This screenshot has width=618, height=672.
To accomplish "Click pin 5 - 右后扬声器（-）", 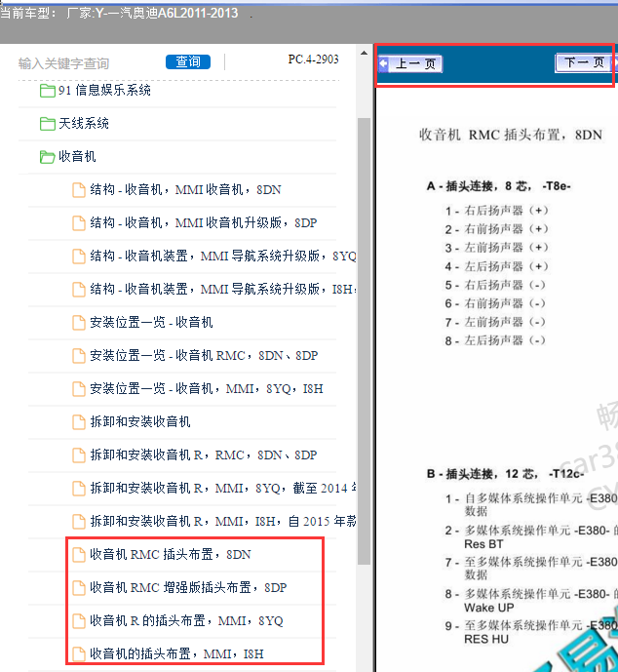I will pos(495,285).
